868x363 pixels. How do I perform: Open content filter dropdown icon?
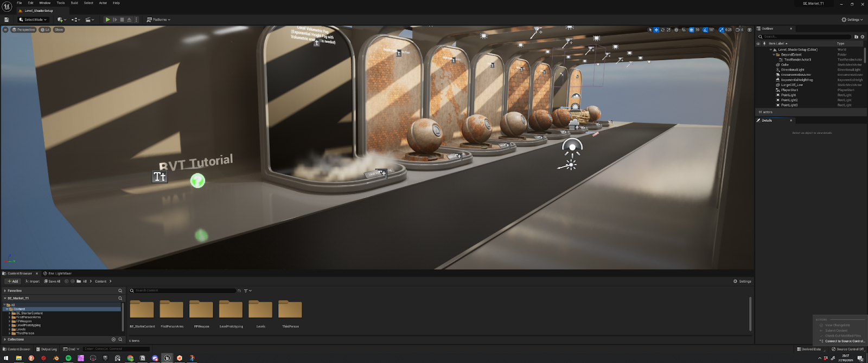248,290
